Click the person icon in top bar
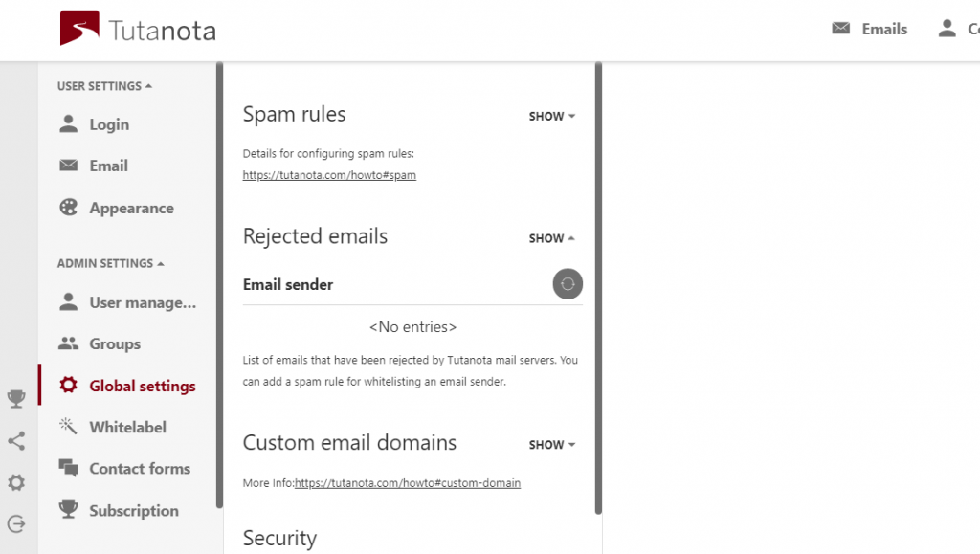Viewport: 980px width, 554px height. pos(947,28)
